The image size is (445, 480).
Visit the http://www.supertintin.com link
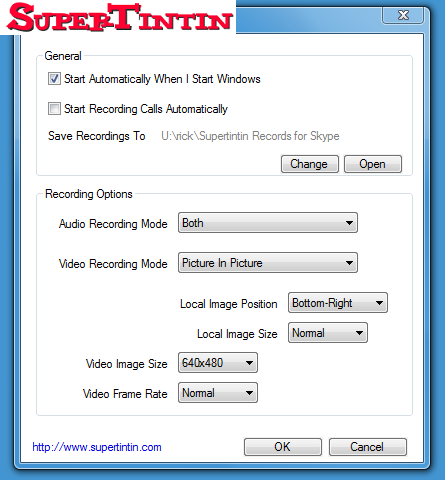[x=97, y=447]
